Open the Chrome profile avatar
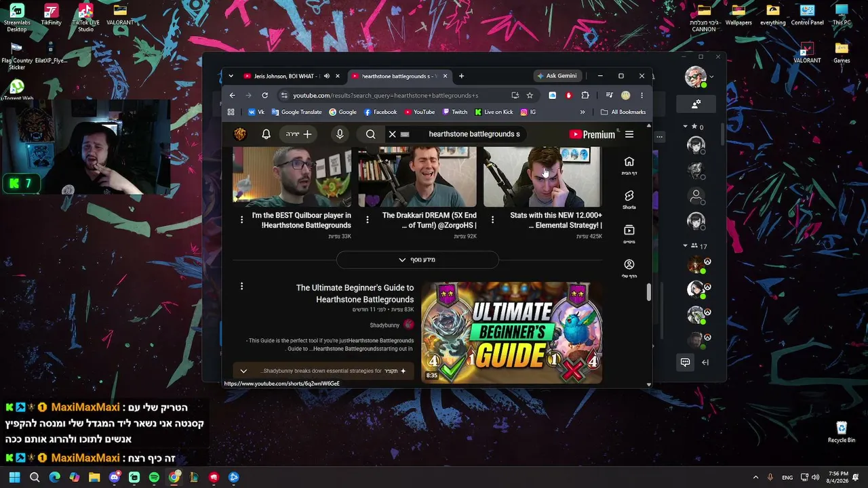The width and height of the screenshot is (868, 488). [x=626, y=96]
